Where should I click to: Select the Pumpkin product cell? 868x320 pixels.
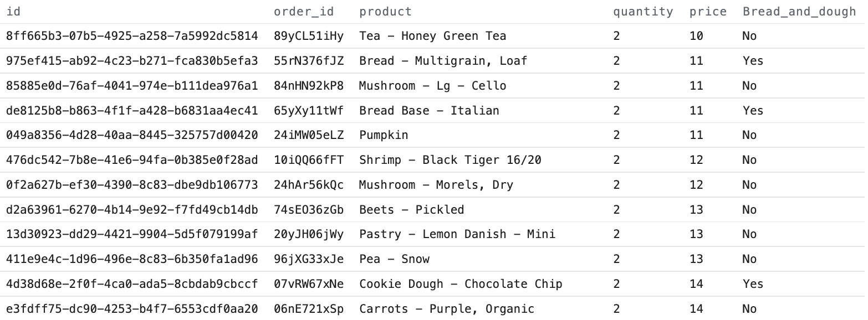coord(384,135)
